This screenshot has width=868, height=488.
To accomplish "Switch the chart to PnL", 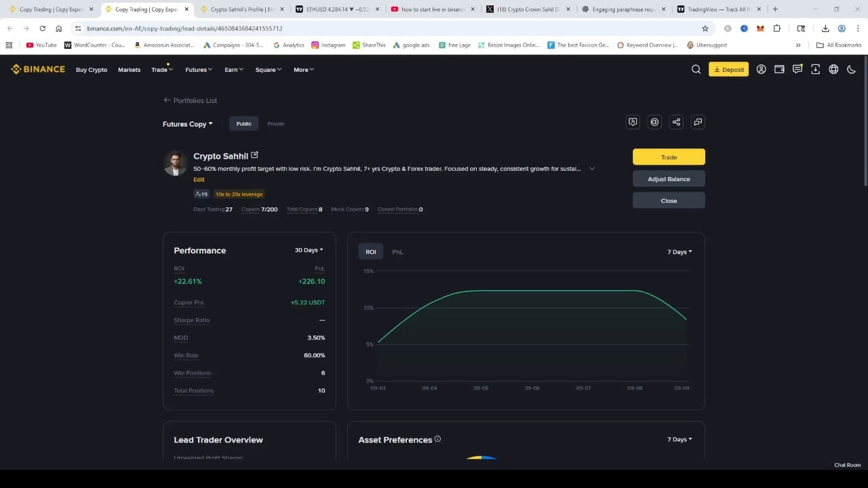I will 397,251.
